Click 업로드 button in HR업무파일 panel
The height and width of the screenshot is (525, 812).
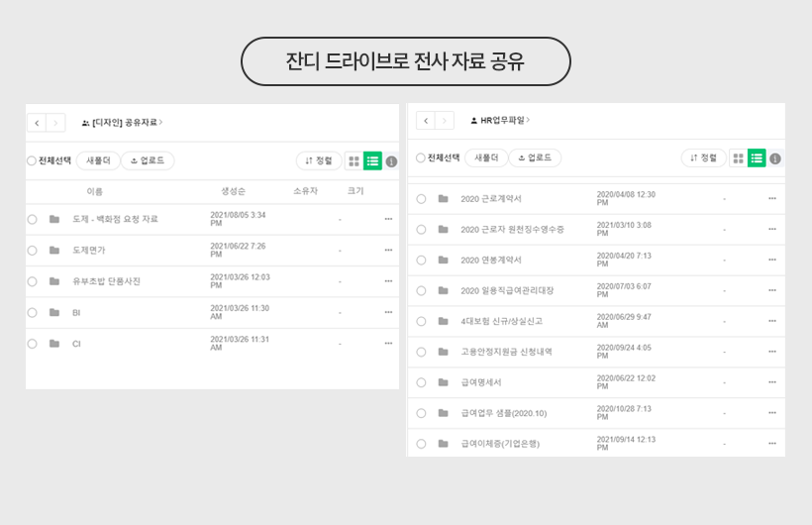[x=535, y=157]
